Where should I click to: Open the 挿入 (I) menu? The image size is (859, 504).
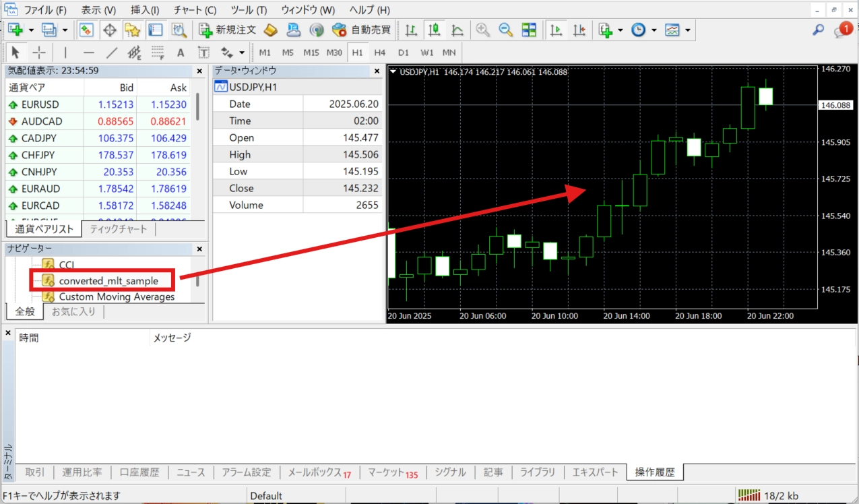145,10
